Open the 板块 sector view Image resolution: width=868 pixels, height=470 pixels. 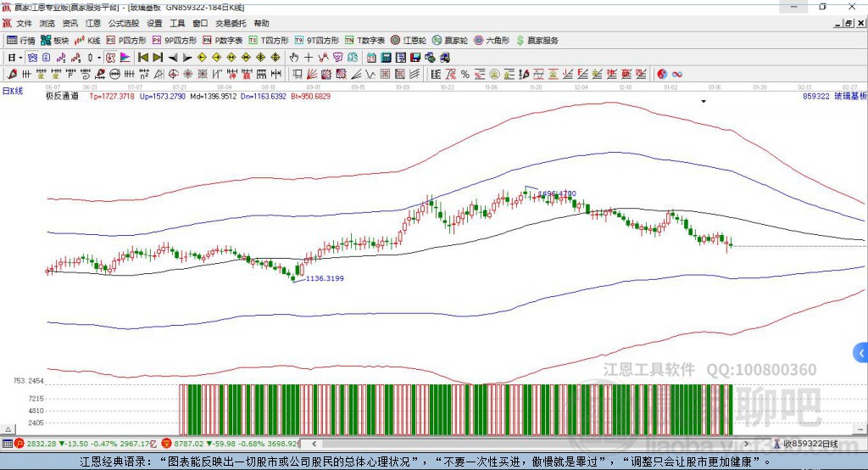pyautogui.click(x=54, y=41)
